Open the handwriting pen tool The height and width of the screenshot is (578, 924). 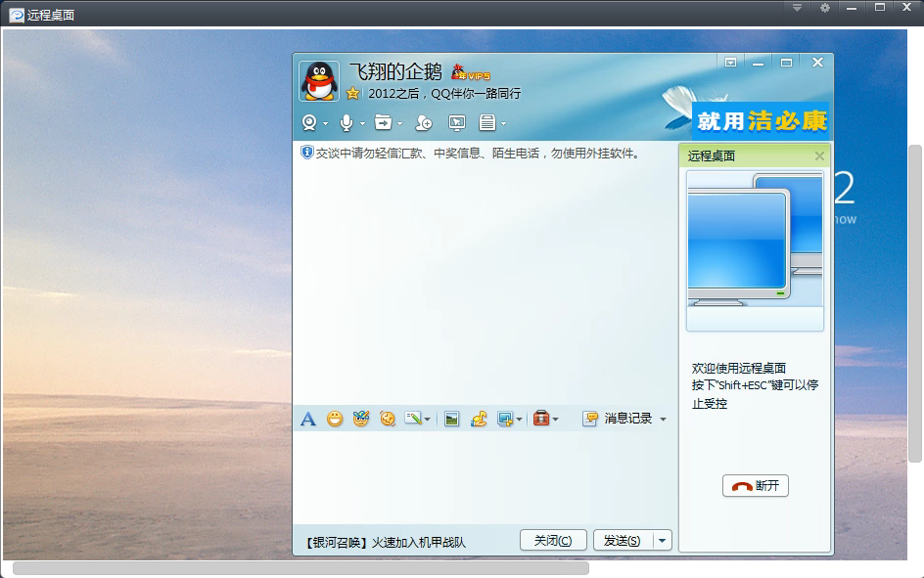(411, 419)
